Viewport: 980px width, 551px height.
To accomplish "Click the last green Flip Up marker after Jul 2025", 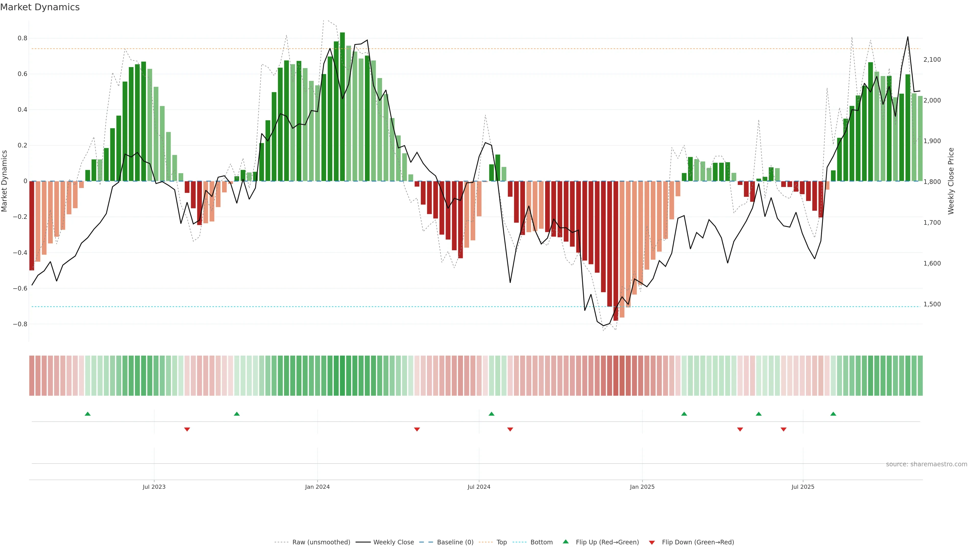I will (833, 414).
